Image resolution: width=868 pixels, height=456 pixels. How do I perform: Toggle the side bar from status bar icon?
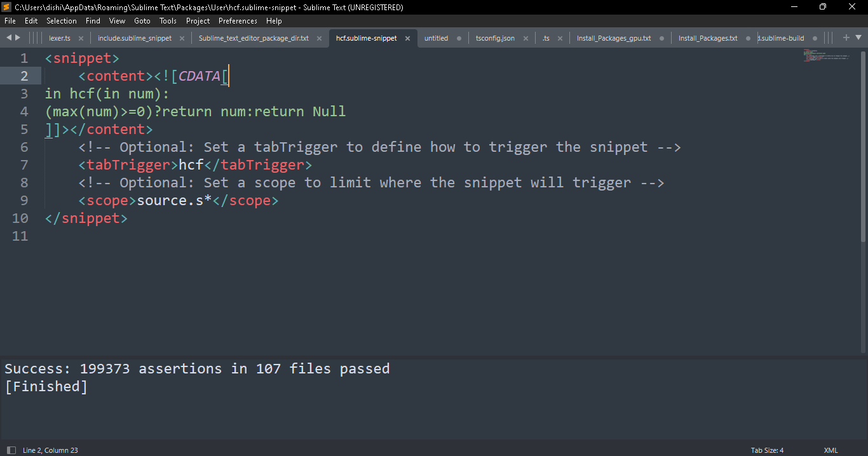[x=11, y=450]
